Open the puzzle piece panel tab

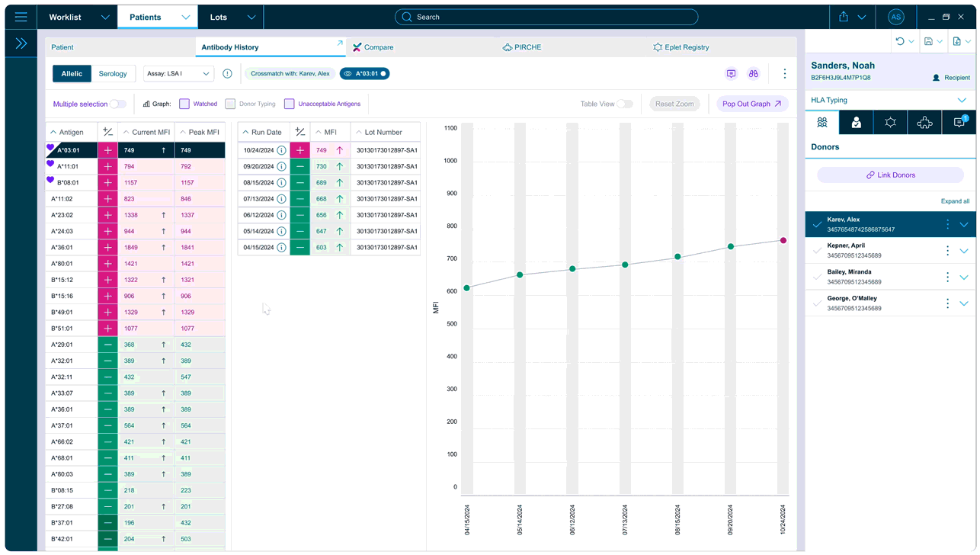pyautogui.click(x=924, y=122)
